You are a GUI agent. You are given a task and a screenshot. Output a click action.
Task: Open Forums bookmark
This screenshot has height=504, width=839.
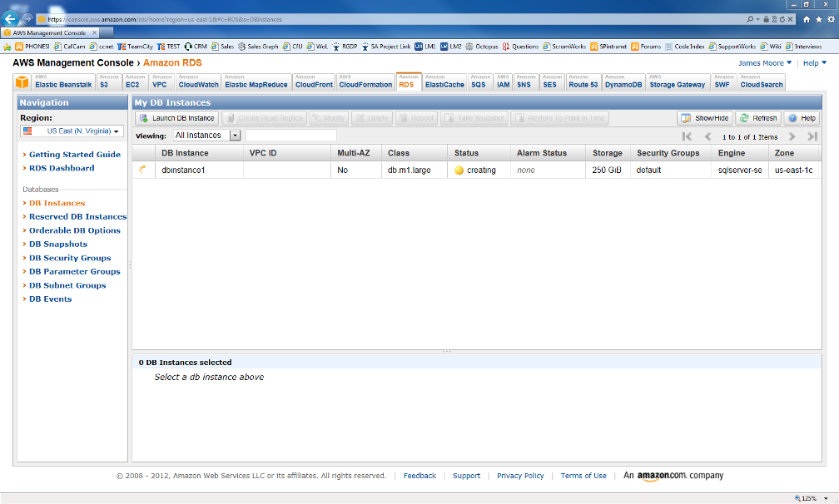pyautogui.click(x=646, y=47)
